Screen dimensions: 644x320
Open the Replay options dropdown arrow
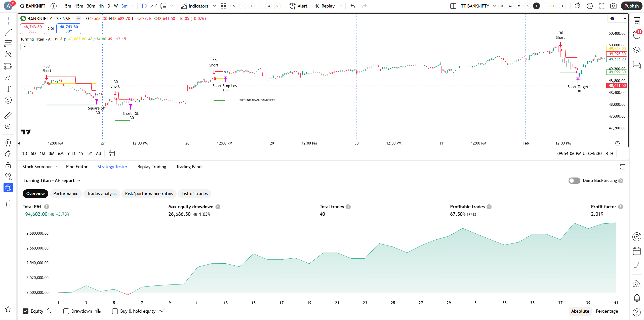[341, 6]
